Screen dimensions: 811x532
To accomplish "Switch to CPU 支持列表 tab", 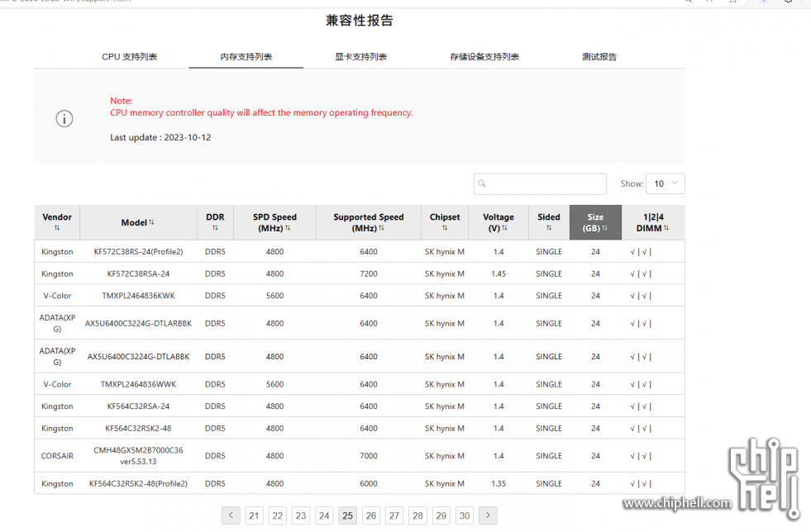I will pos(129,57).
